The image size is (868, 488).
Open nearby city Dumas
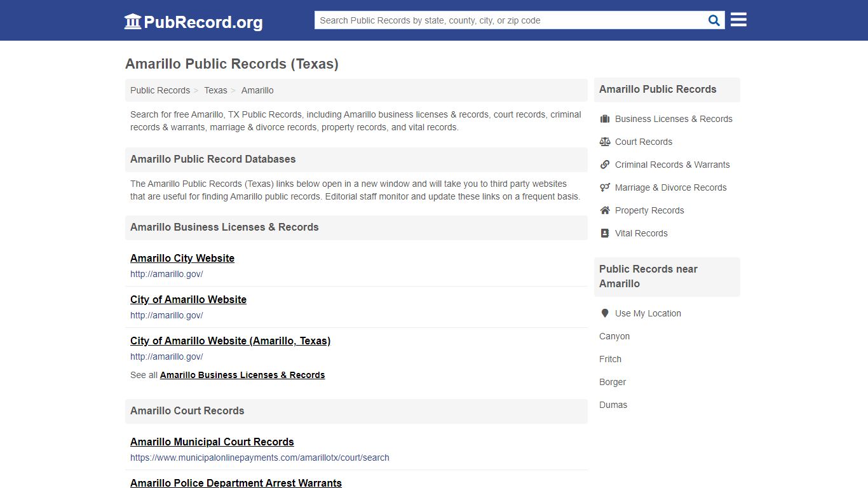(x=613, y=405)
